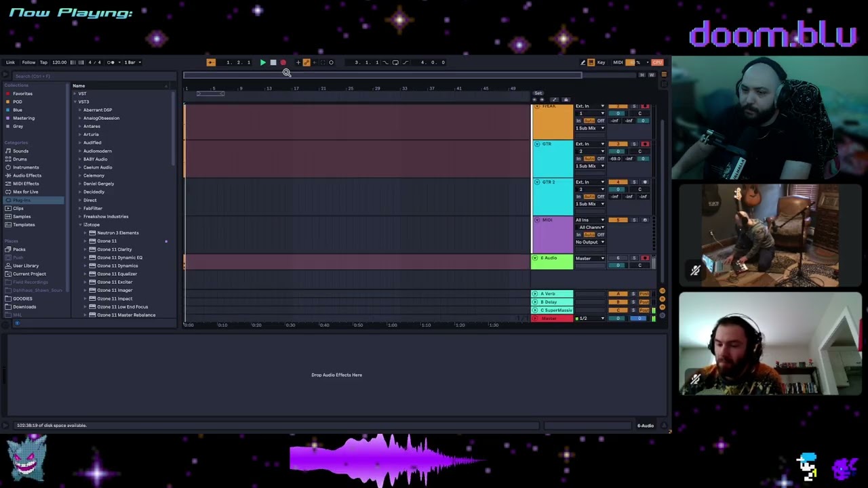Set GTR monitoring to In
This screenshot has width=868, height=488.
[x=578, y=159]
